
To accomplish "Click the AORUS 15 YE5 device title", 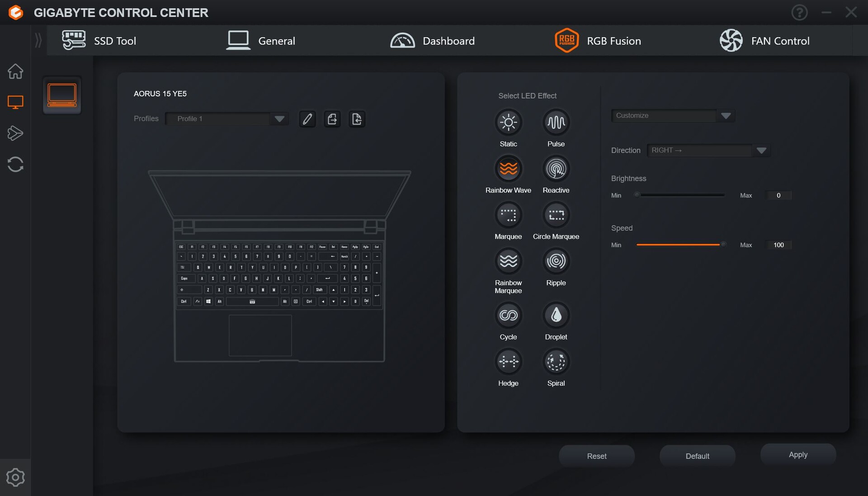I will pos(160,94).
